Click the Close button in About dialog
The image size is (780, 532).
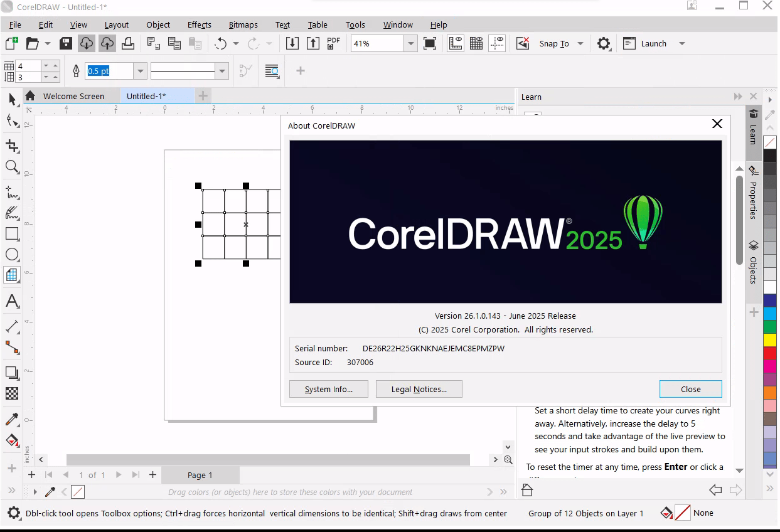pyautogui.click(x=691, y=389)
